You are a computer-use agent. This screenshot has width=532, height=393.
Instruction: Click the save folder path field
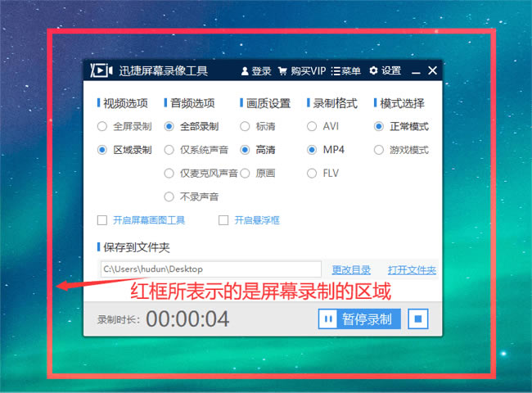coord(210,269)
